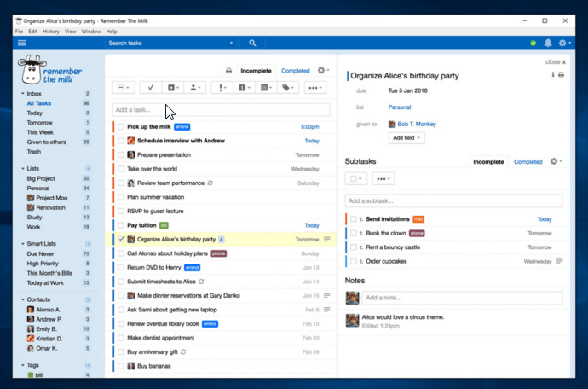This screenshot has width=588, height=389.
Task: Click the Add a note field
Action: click(x=462, y=298)
